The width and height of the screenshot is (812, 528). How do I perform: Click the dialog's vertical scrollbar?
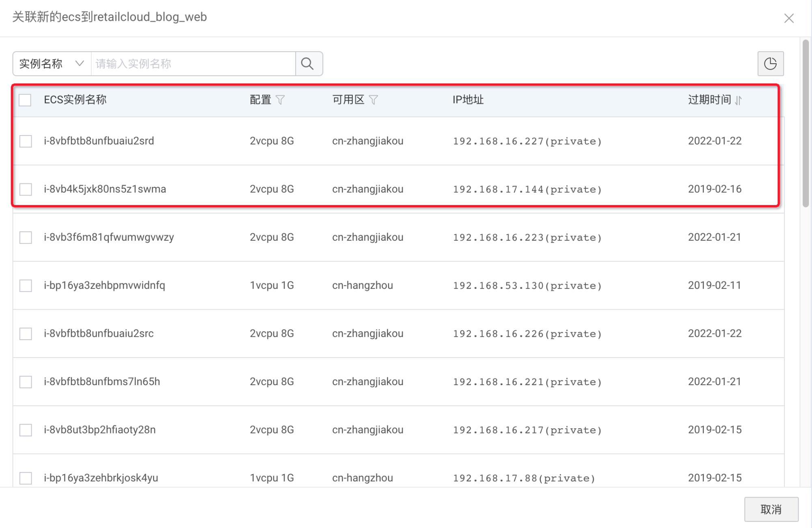point(806,124)
